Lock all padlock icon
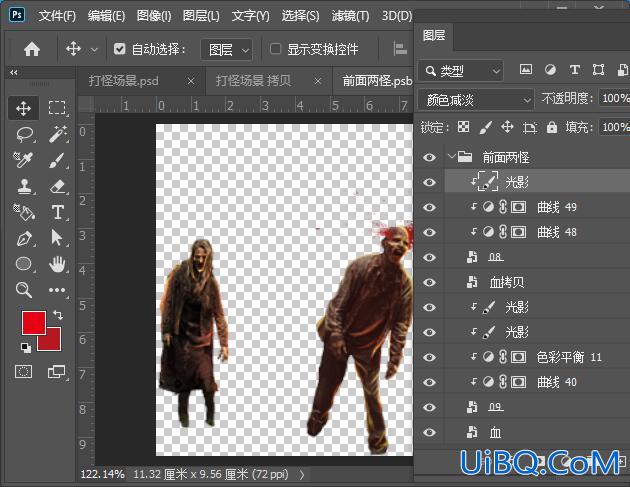Image resolution: width=630 pixels, height=487 pixels. [x=552, y=127]
